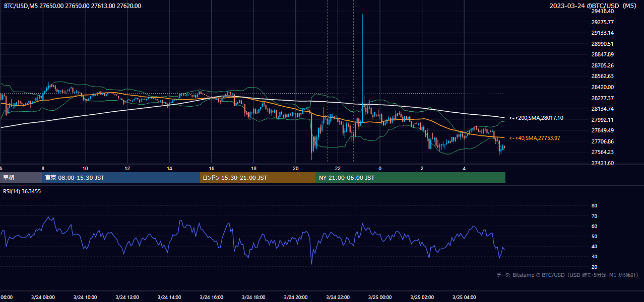
Task: Click the price axis value 27849.49
Action: click(x=602, y=130)
